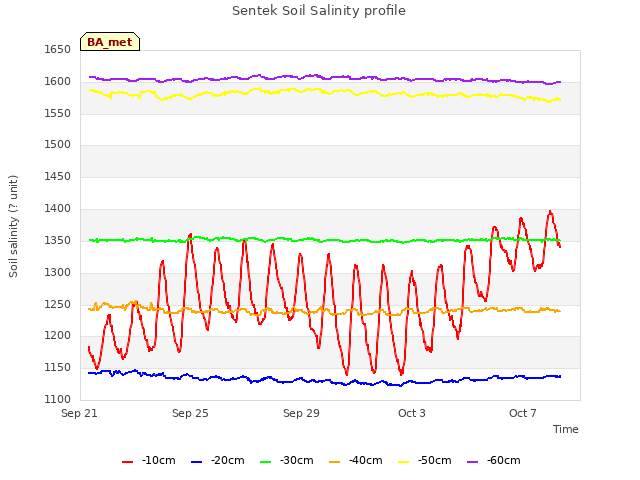Click the Sep 29 x-axis label

301,413
